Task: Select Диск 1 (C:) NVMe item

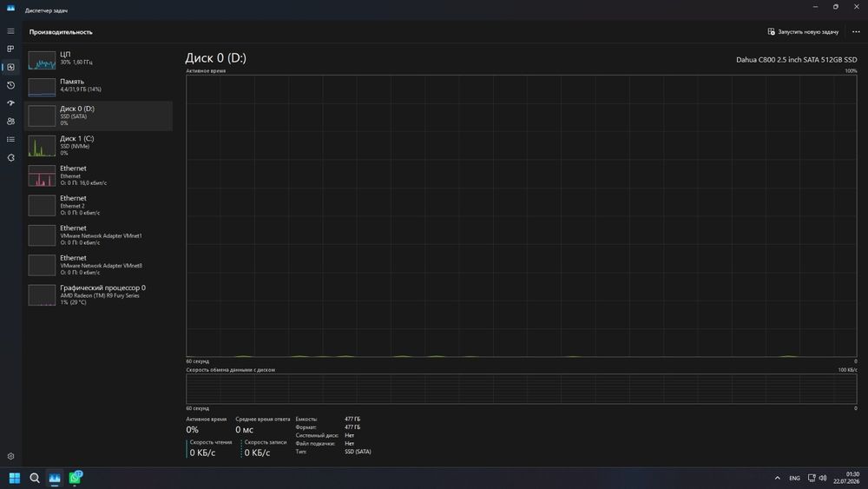Action: point(99,146)
